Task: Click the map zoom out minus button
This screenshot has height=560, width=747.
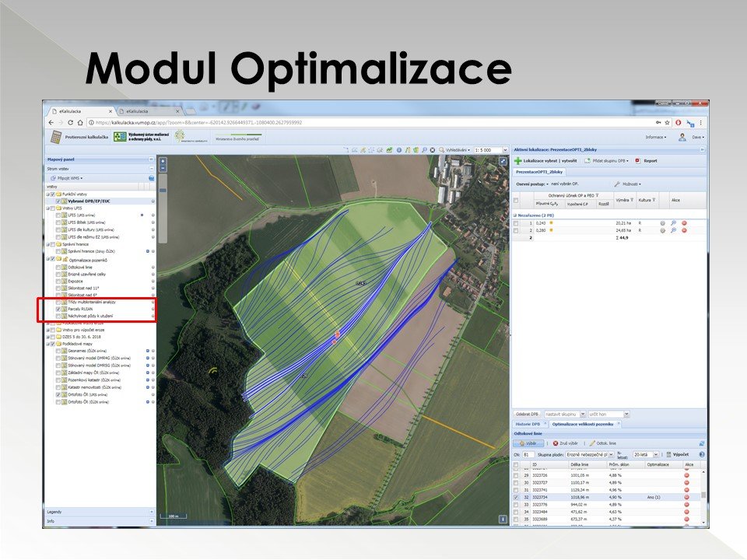Action: pyautogui.click(x=163, y=168)
